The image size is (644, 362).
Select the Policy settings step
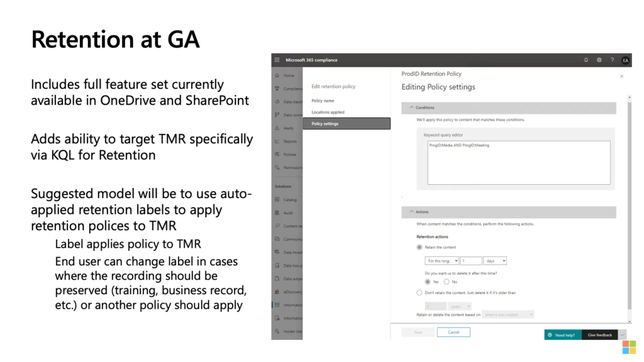click(x=347, y=124)
